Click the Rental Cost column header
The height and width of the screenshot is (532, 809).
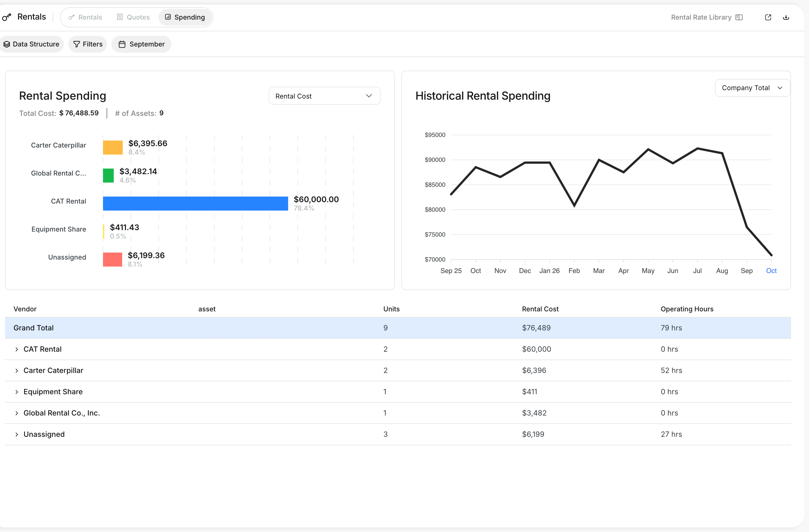(x=540, y=309)
